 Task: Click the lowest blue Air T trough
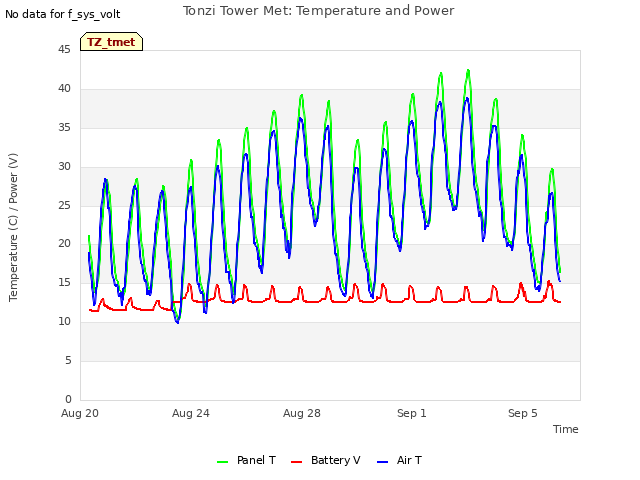click(178, 322)
